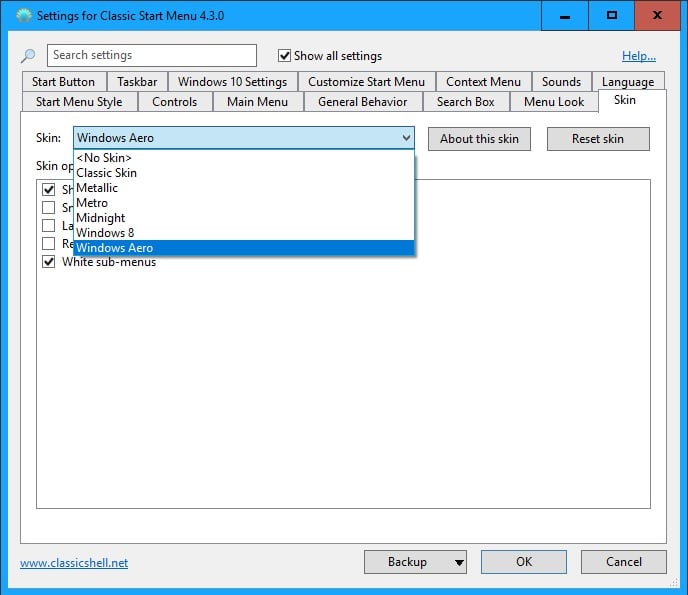Open the Menu Look tab
Image resolution: width=688 pixels, height=595 pixels.
(x=554, y=102)
